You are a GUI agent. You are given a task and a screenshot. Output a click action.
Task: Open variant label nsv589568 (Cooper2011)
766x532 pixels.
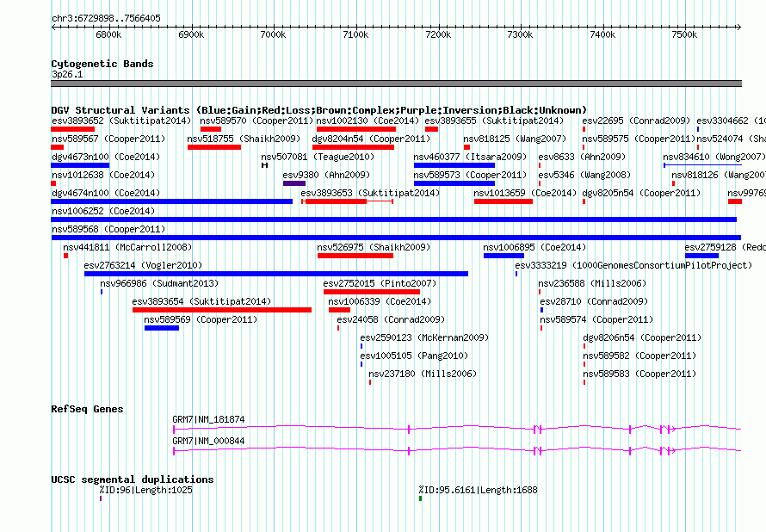click(x=108, y=229)
